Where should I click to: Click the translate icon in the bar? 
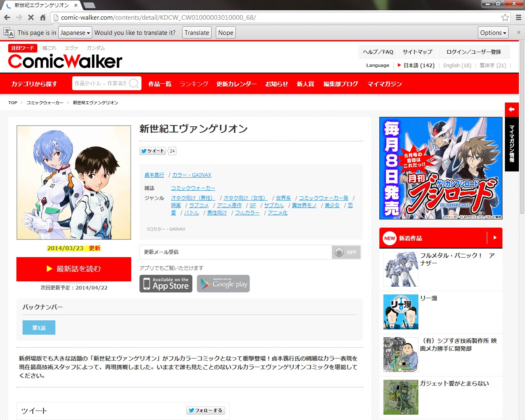(x=9, y=32)
